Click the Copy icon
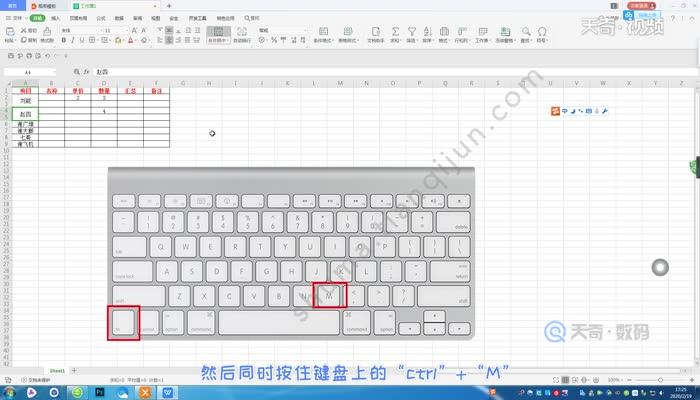Image resolution: width=700 pixels, height=400 pixels. pos(24,40)
